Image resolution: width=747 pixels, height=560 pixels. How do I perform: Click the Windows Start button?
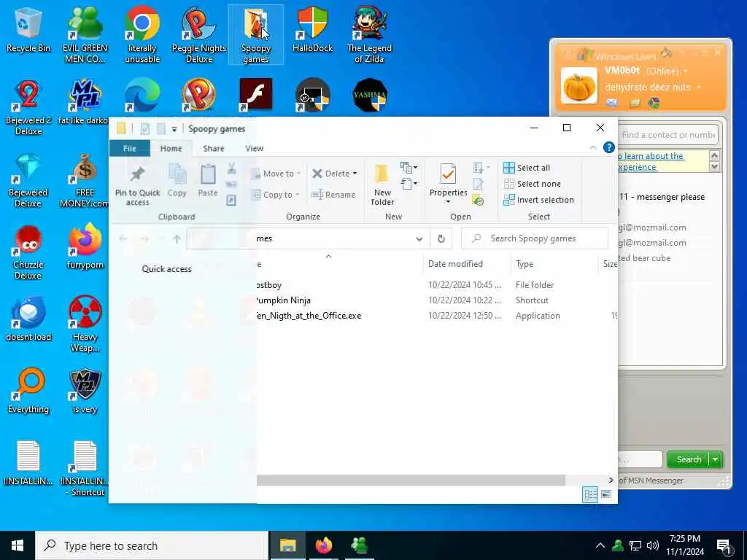[x=18, y=545]
